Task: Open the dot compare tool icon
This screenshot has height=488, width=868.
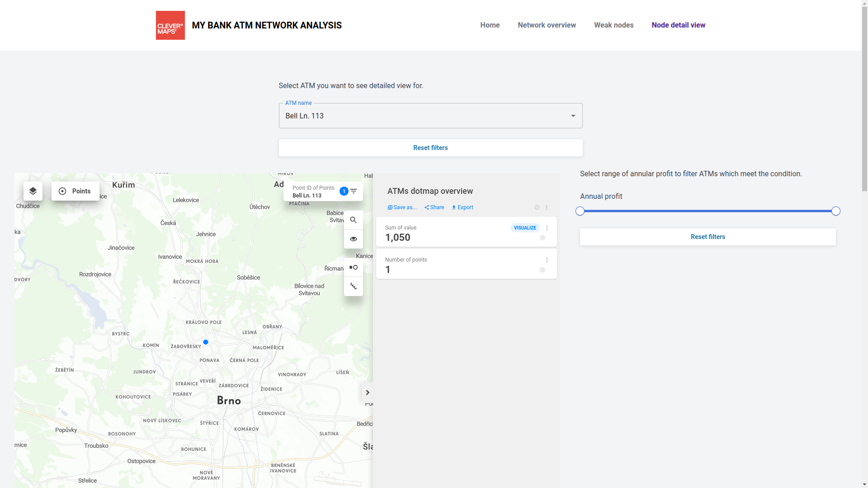Action: [354, 267]
